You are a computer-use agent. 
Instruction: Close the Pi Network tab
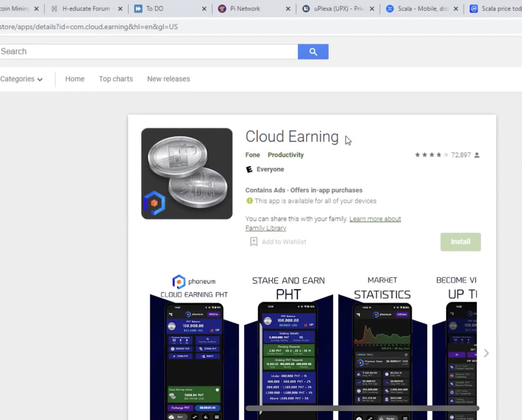pos(288,9)
